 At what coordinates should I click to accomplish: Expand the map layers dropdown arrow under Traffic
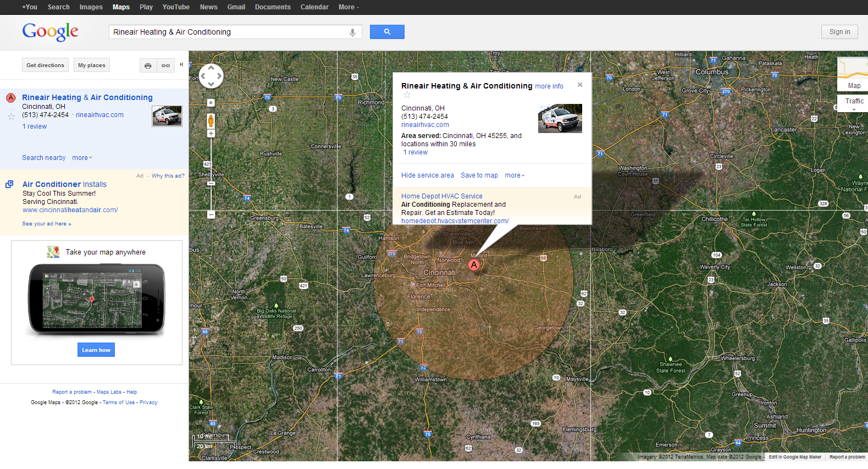coord(854,110)
